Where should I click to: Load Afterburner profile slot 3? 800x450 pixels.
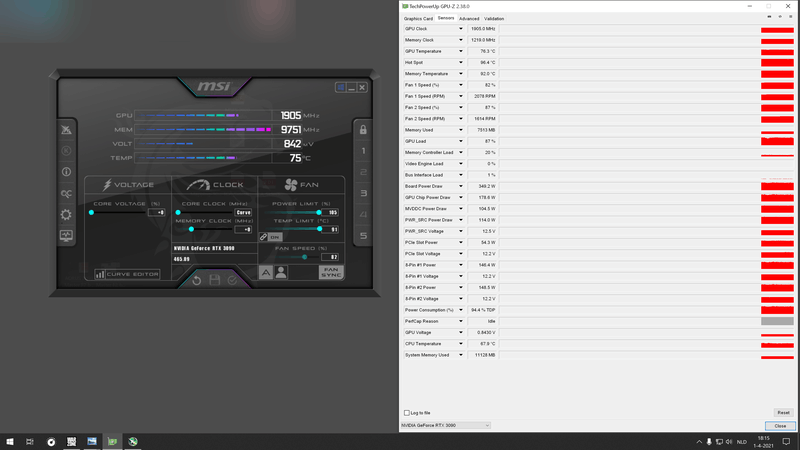363,193
